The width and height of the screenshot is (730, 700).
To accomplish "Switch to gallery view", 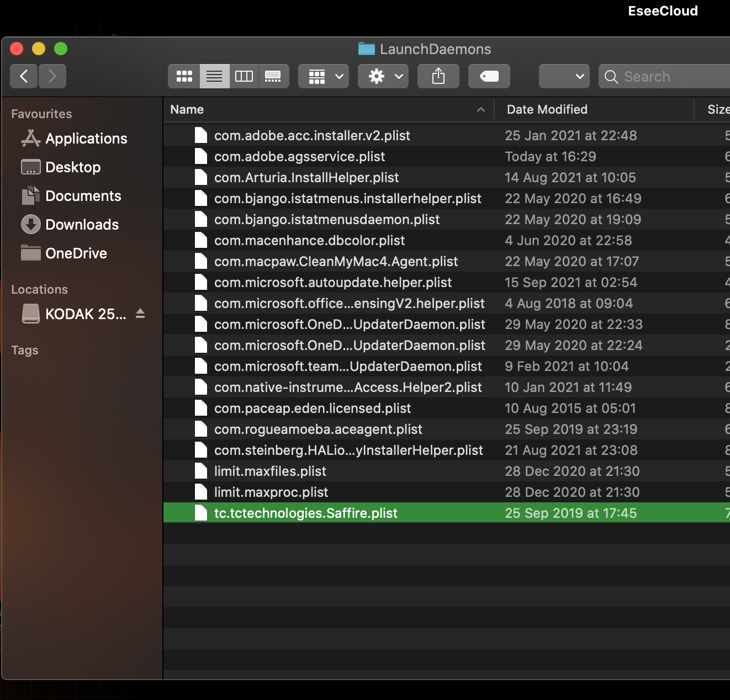I will tap(273, 76).
